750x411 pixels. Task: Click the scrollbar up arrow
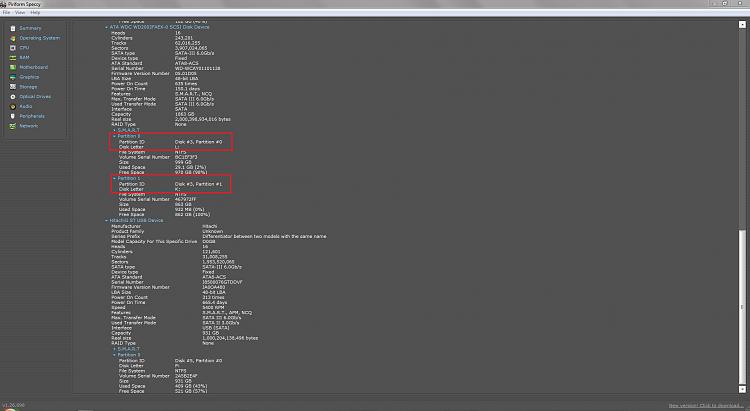[742, 24]
